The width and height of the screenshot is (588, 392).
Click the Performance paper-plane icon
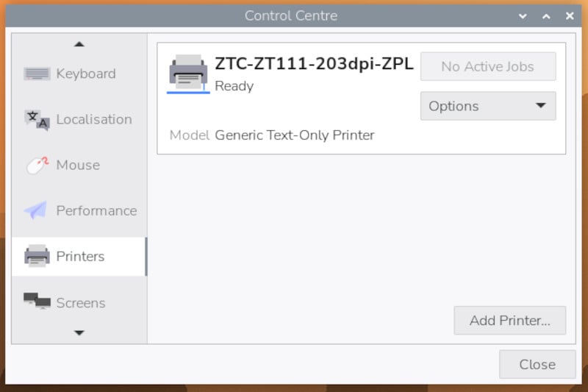coord(36,211)
